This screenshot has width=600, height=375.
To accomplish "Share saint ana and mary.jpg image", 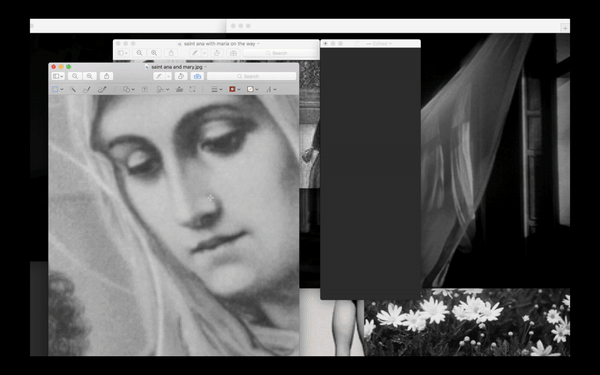I will coord(107,76).
